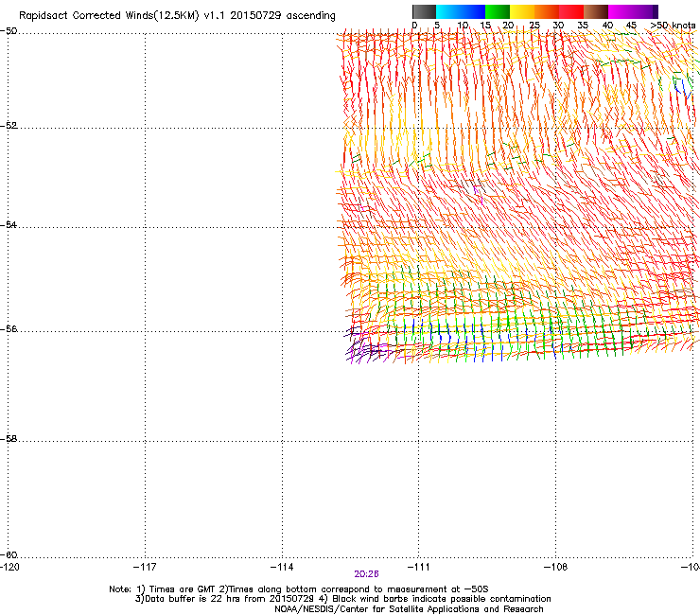The width and height of the screenshot is (700, 615).
Task: Click the latitude label -52
Action: (x=9, y=126)
